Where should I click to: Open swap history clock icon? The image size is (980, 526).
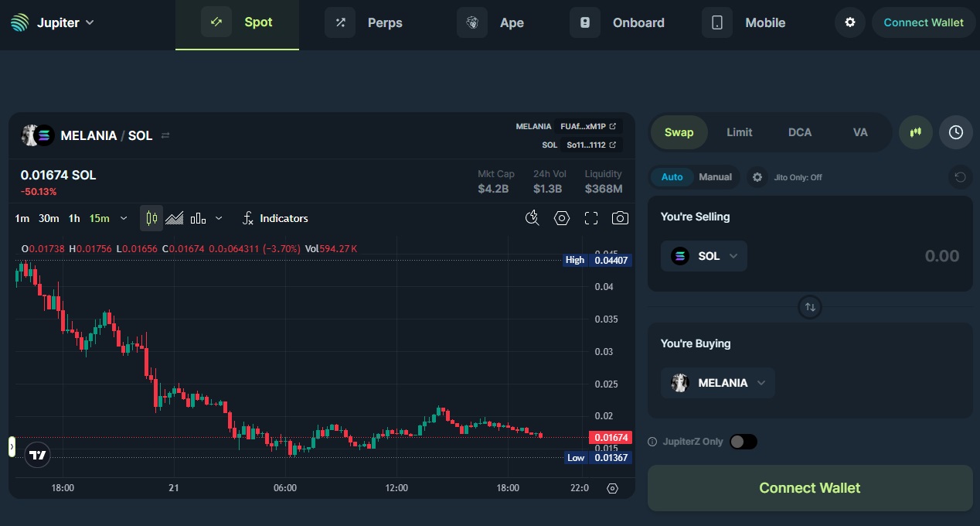coord(956,132)
